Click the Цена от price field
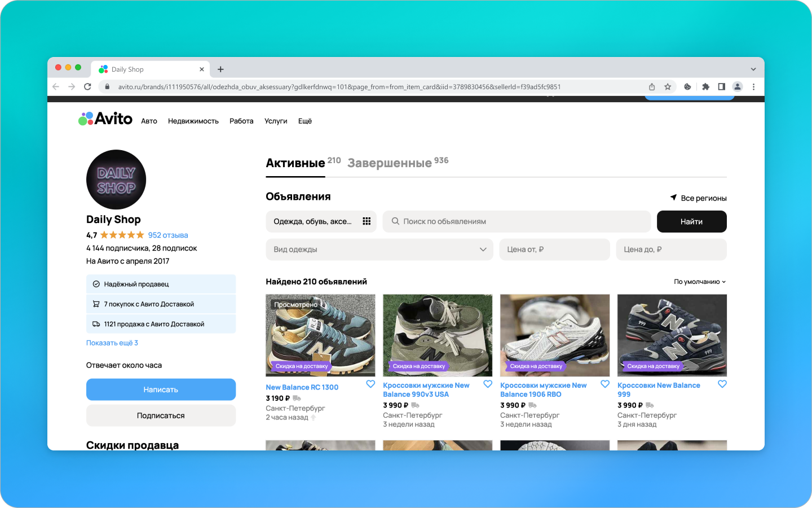Viewport: 812px width, 508px height. pos(554,249)
